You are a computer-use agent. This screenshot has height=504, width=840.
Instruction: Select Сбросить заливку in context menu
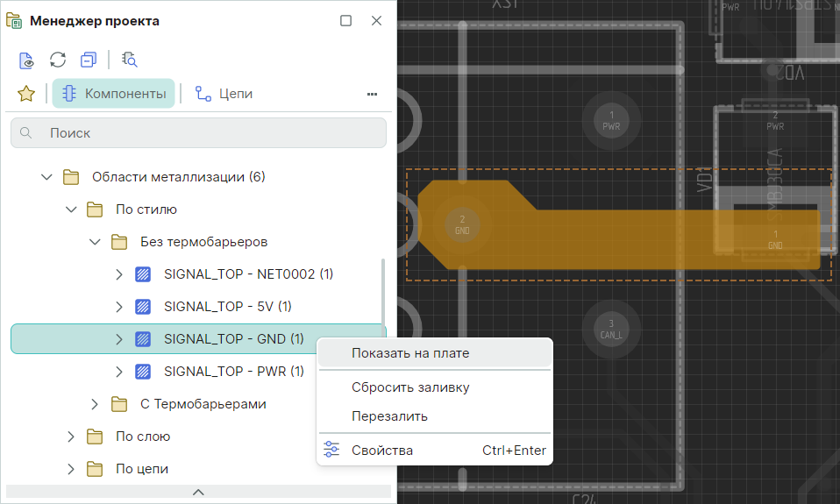(x=410, y=387)
